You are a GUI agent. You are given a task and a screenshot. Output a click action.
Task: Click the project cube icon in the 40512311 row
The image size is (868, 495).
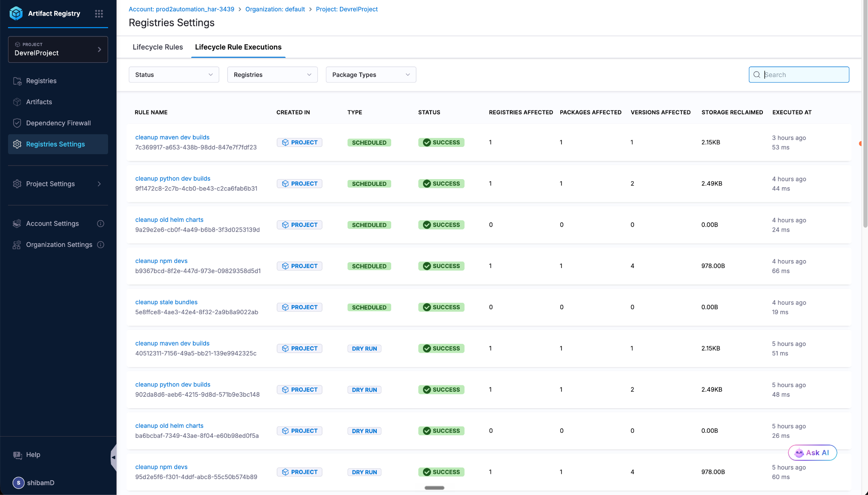point(285,348)
